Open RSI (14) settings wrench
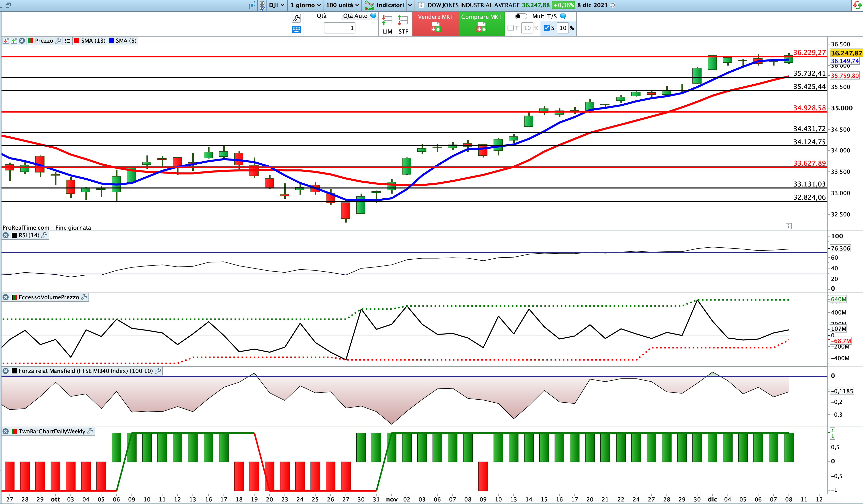 (x=44, y=235)
